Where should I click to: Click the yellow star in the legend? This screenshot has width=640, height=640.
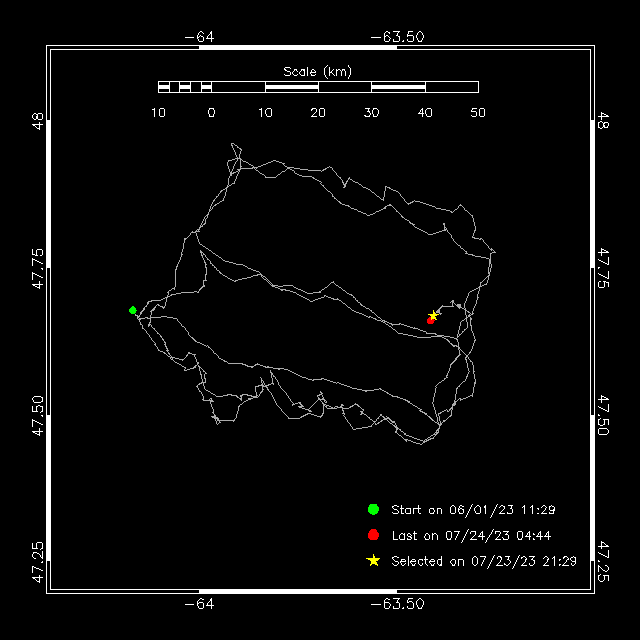click(x=373, y=560)
